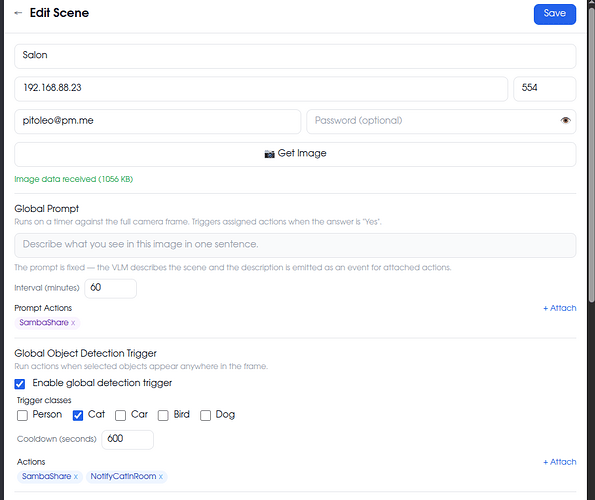Disable the Enable global detection trigger checkbox
595x500 pixels.
[x=20, y=384]
